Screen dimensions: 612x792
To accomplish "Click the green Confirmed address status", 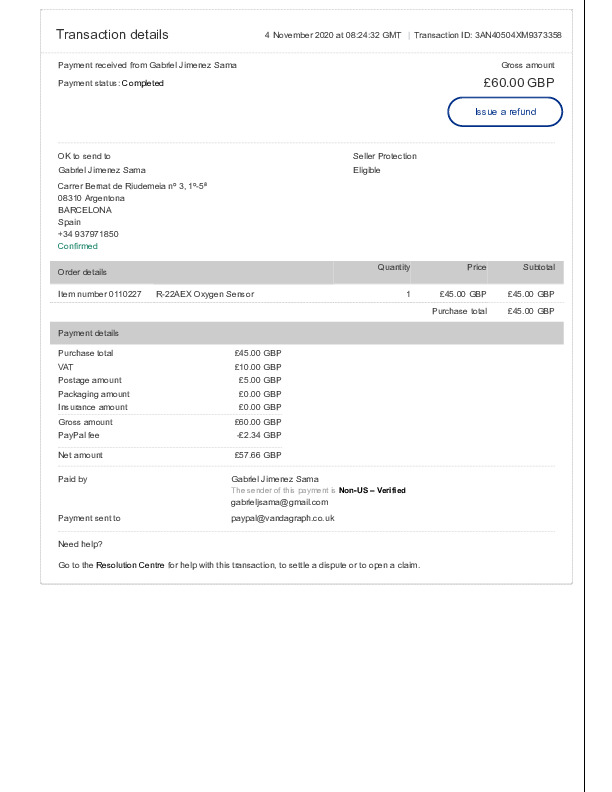I will (78, 246).
